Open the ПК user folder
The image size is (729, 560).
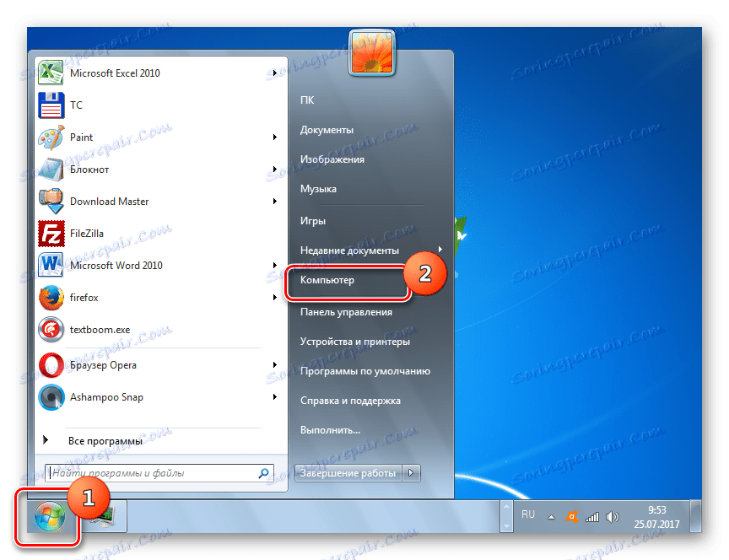pos(307,100)
